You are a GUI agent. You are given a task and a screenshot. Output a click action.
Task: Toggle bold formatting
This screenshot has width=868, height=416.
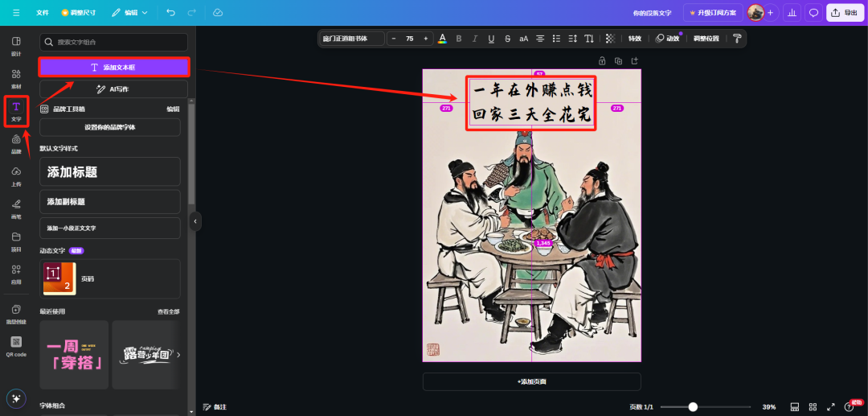(459, 39)
